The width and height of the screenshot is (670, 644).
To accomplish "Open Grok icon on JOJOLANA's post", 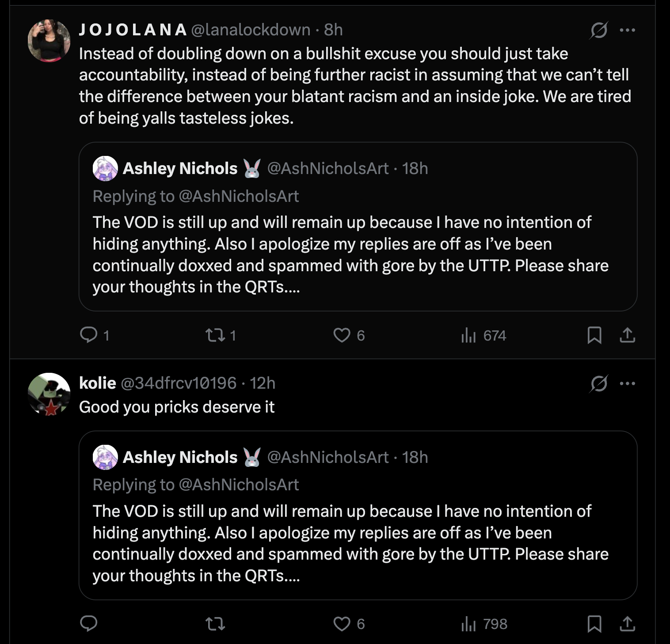I will tap(599, 30).
